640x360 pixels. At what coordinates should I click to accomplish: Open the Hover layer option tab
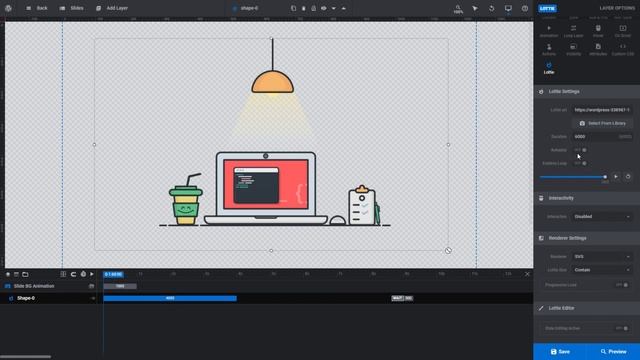point(598,31)
